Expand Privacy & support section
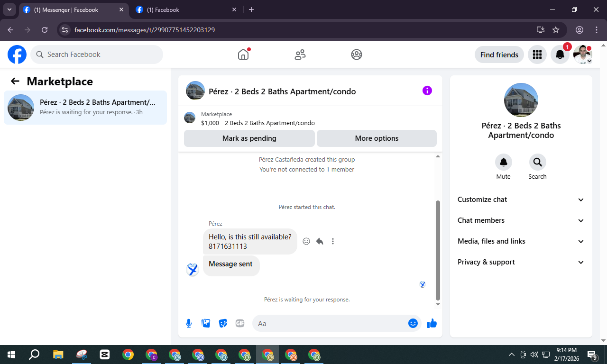 pos(521,262)
